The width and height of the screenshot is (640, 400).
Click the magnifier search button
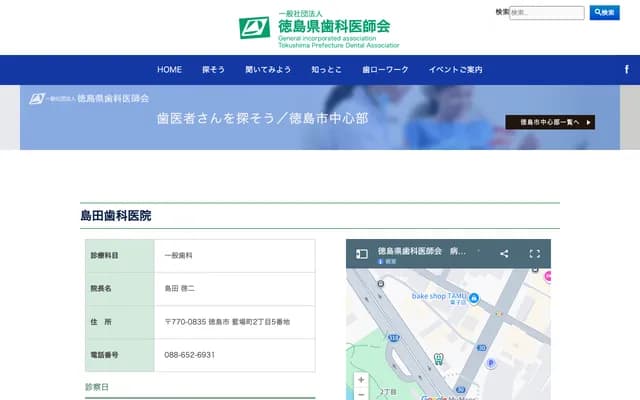pos(604,13)
